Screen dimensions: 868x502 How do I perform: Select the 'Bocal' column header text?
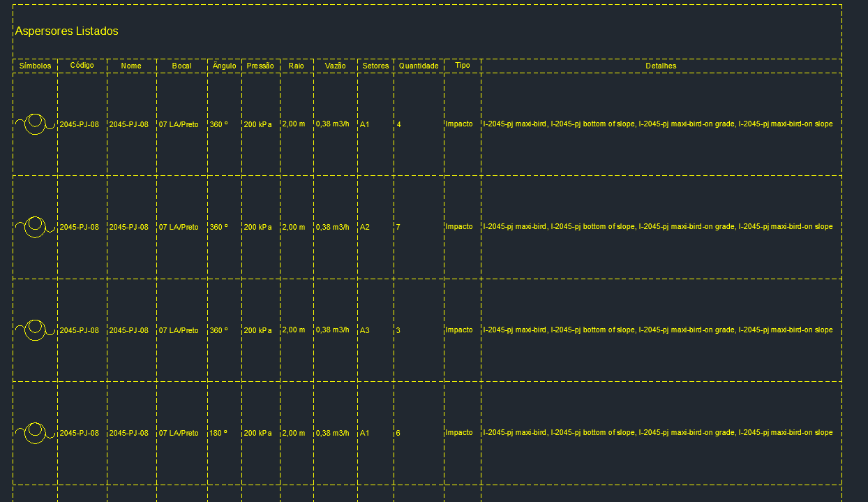click(x=181, y=66)
